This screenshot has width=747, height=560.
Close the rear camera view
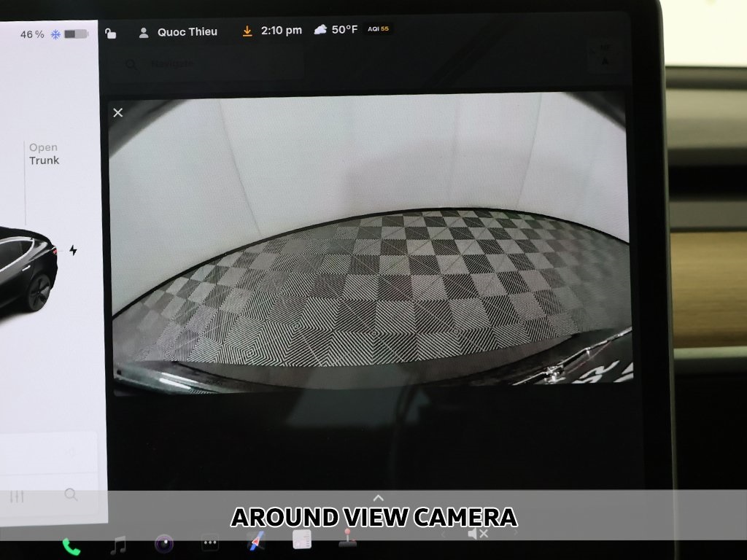118,112
